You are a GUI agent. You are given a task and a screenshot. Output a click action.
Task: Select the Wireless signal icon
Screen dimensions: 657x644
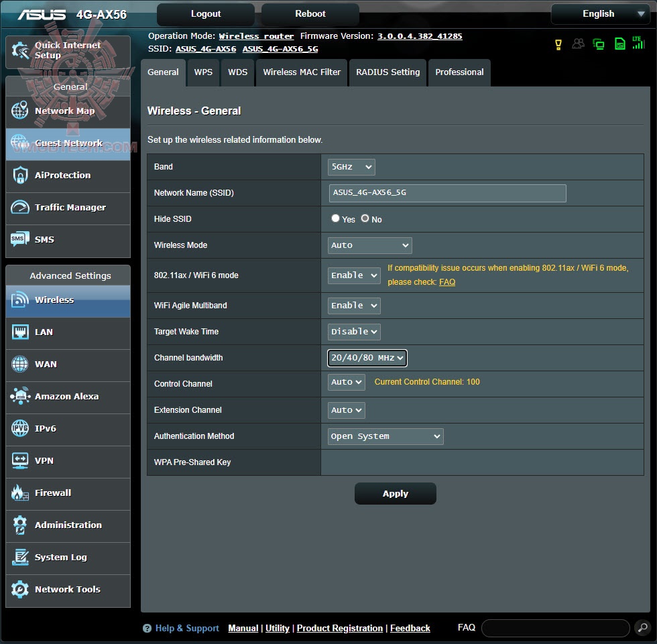(19, 300)
